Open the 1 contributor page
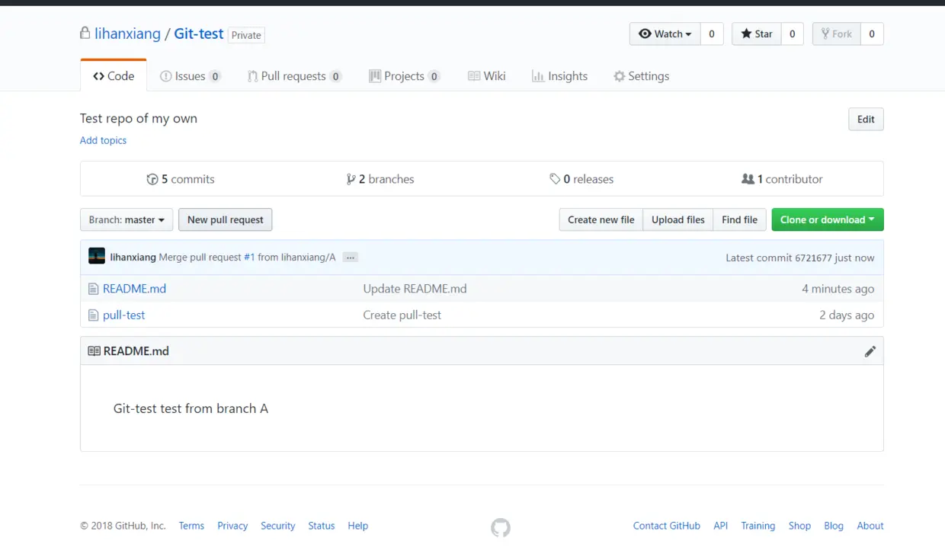945x560 pixels. [782, 179]
